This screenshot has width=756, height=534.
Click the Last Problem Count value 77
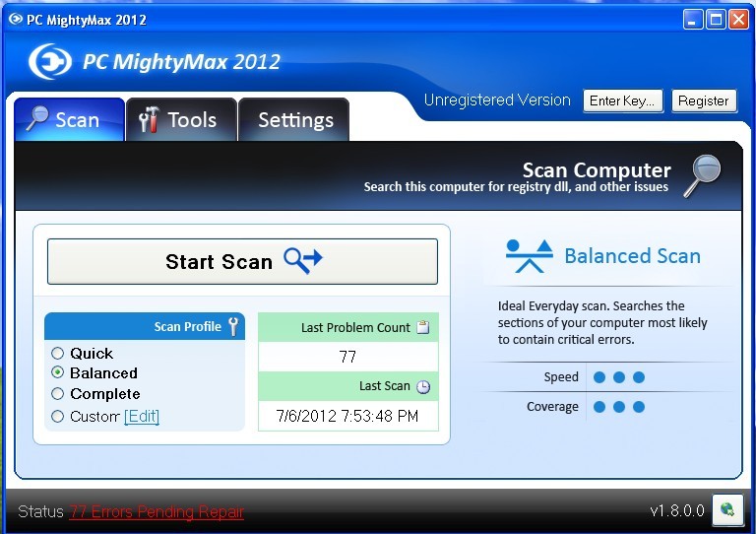click(347, 357)
